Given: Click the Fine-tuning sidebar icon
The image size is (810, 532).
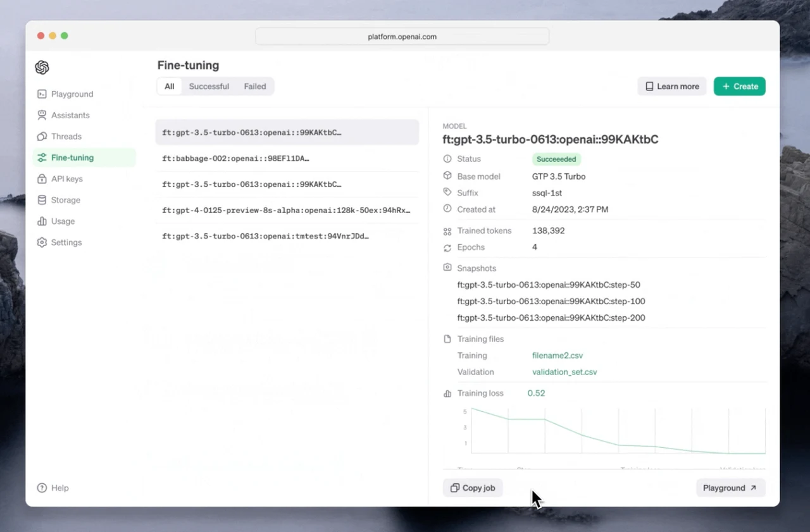Looking at the screenshot, I should [x=42, y=158].
